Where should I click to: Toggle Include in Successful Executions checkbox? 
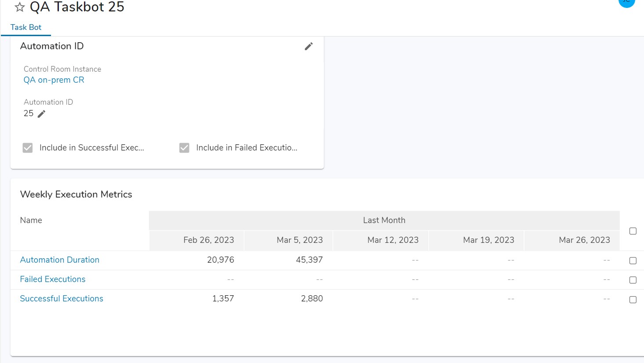[x=28, y=148]
